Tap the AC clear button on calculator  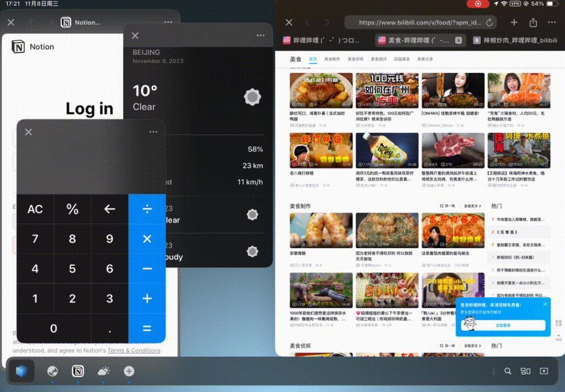pos(35,209)
